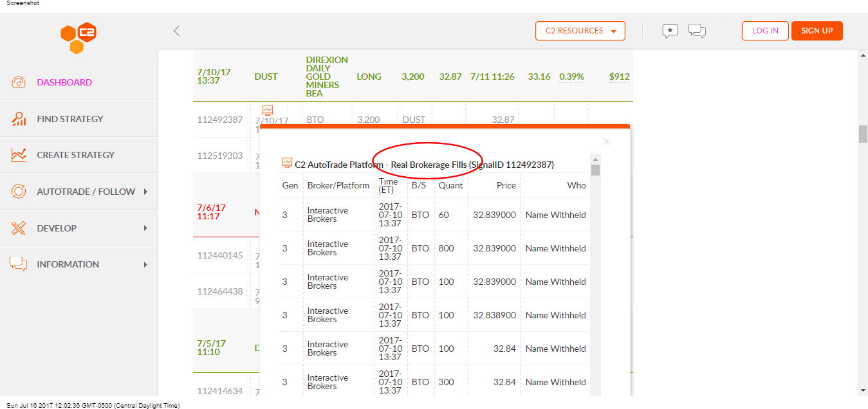
Task: Open the chat bubbles icon in header
Action: [697, 31]
